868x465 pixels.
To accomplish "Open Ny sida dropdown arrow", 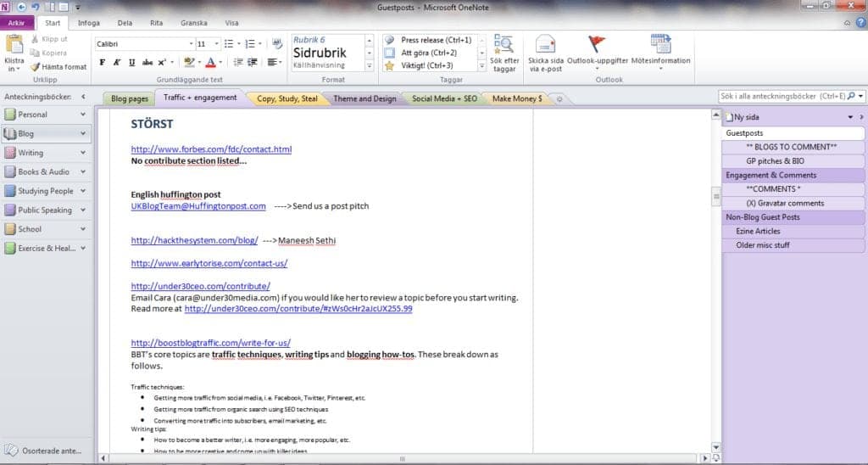I will [x=850, y=117].
